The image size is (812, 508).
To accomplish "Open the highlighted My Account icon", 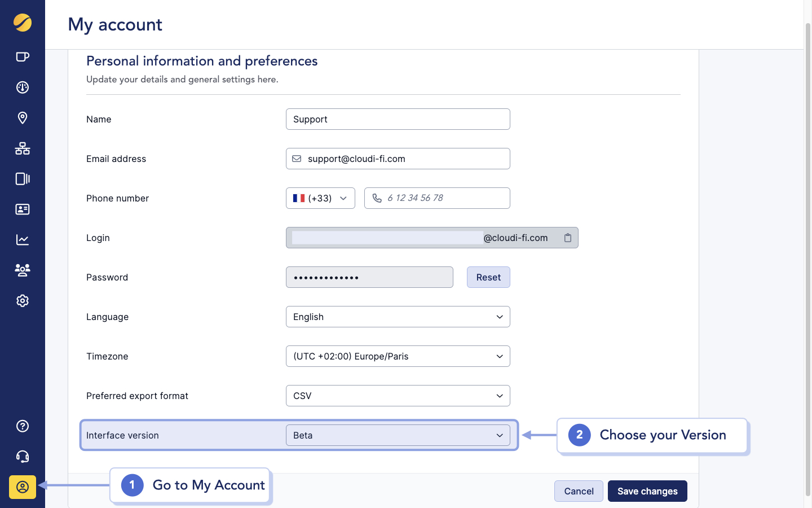I will [23, 487].
